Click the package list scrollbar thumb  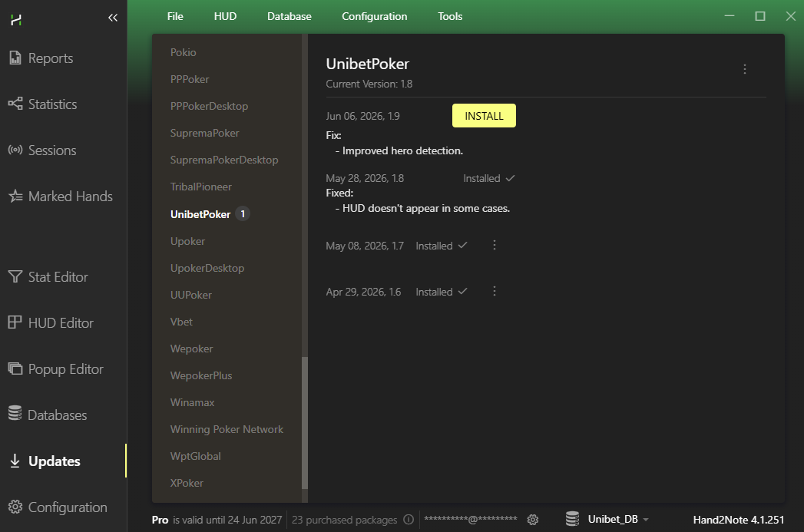click(305, 423)
